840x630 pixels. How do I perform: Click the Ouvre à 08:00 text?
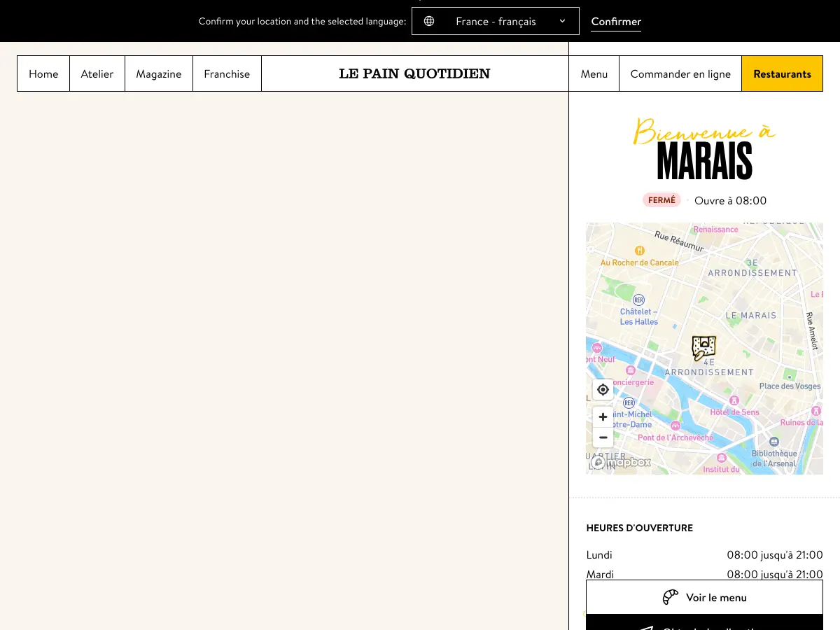coord(730,201)
